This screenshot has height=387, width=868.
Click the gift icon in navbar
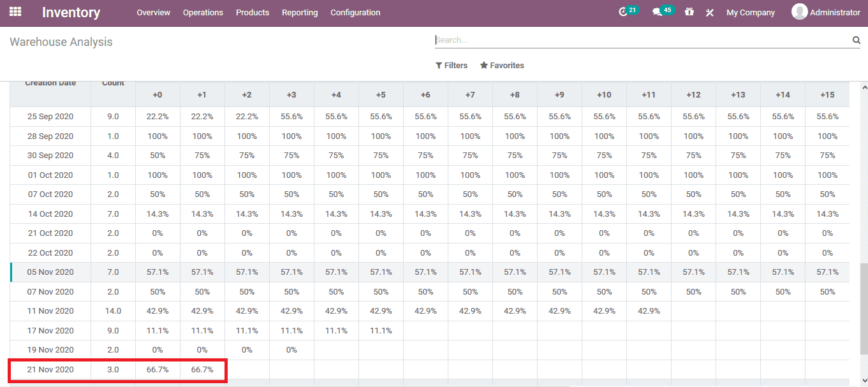(689, 12)
